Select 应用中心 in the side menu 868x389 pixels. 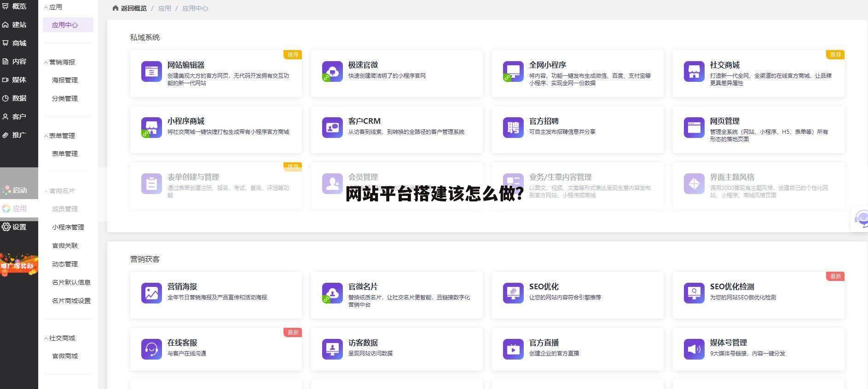point(68,25)
